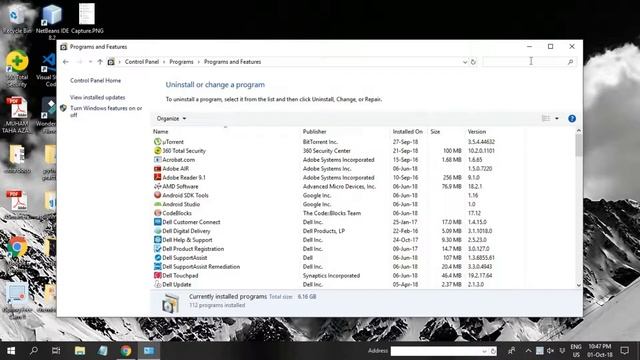Select the Dell Touchpad icon

coord(158,276)
